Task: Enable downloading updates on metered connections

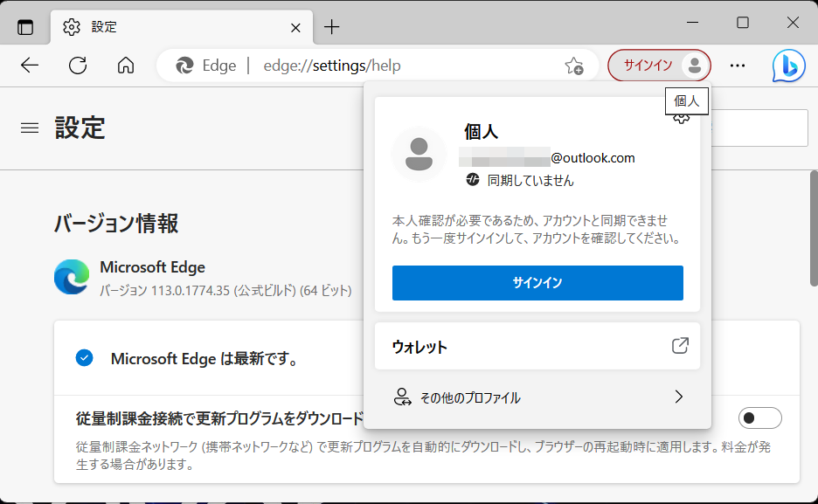Action: 759,418
